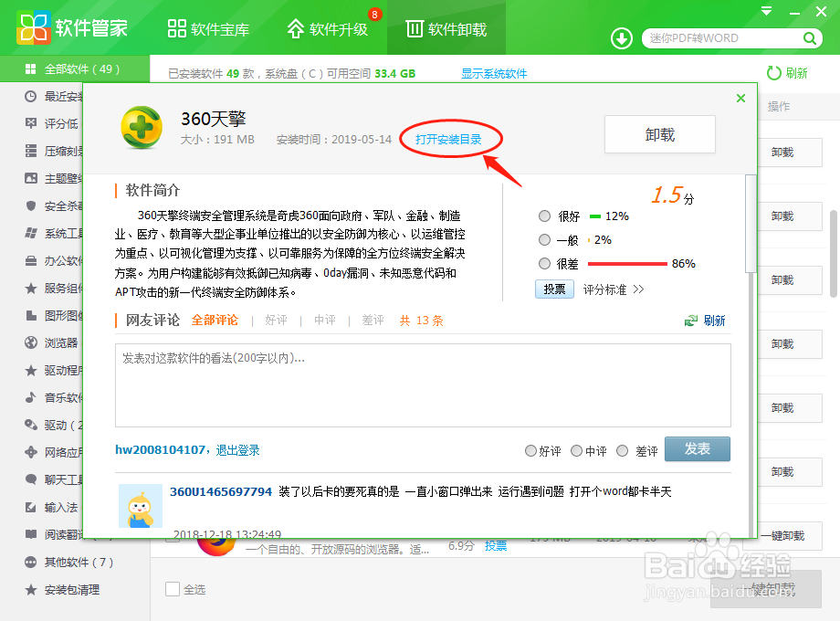Click the 显示系统软件 link

point(494,73)
